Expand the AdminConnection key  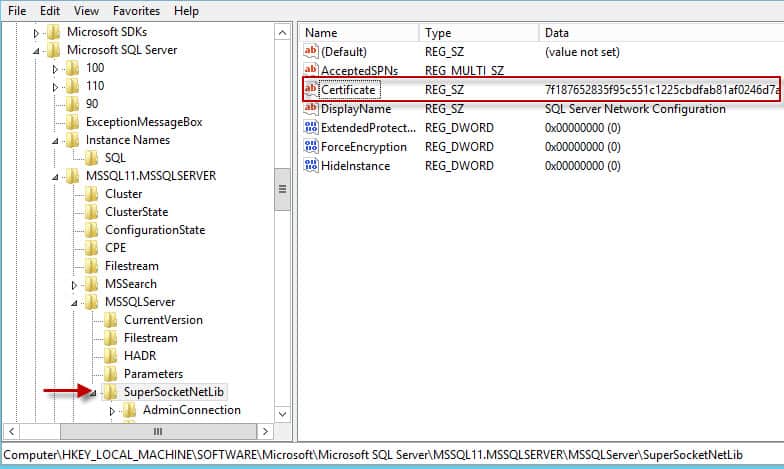[112, 411]
